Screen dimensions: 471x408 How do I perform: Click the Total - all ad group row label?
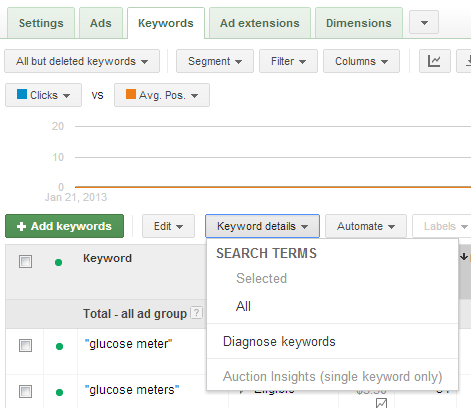coord(135,314)
